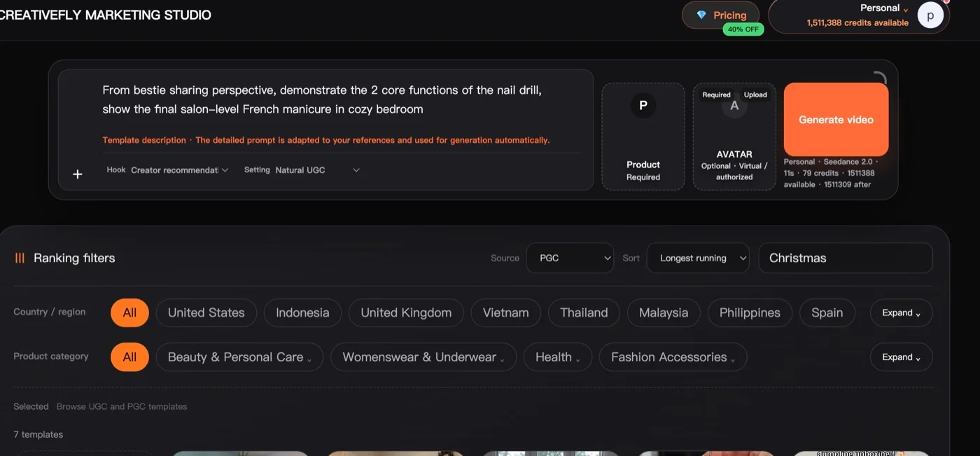Click the Ranking filters bars icon

point(20,258)
